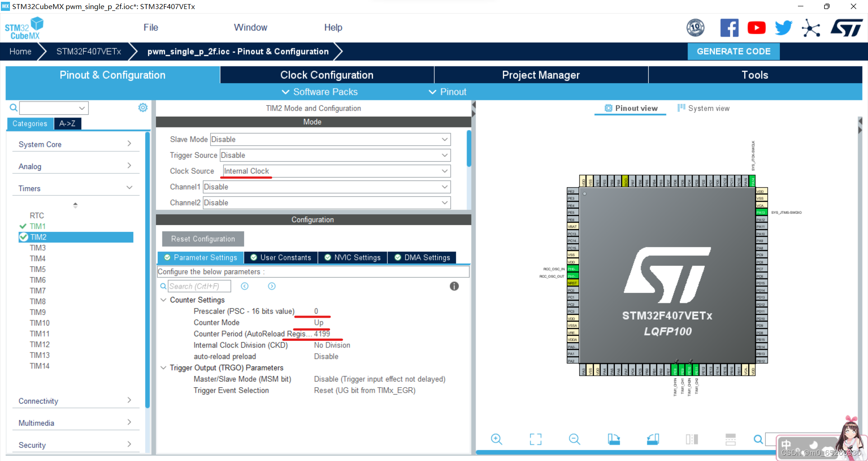Open Pinout dropdown menu
Screen dimensions: 868x461
(x=448, y=92)
